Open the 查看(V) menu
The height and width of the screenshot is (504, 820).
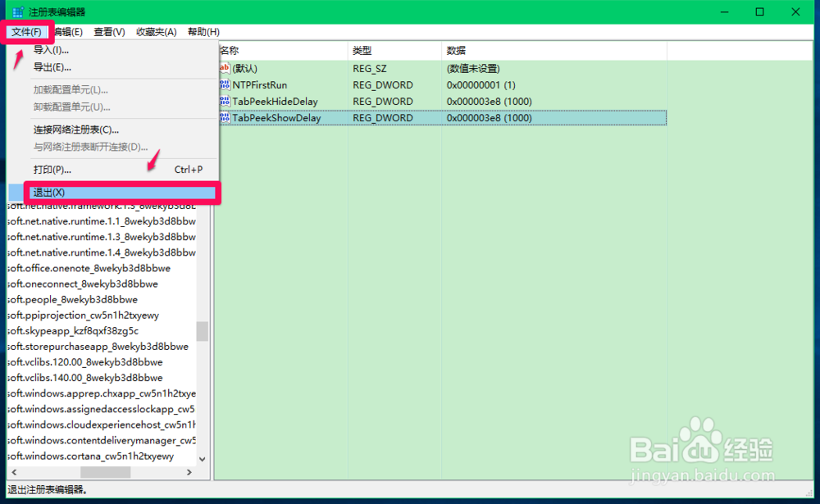coord(112,31)
